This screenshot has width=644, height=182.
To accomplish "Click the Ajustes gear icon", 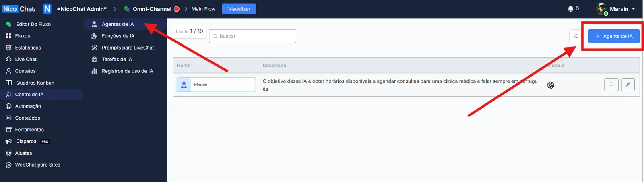I will coord(9,153).
